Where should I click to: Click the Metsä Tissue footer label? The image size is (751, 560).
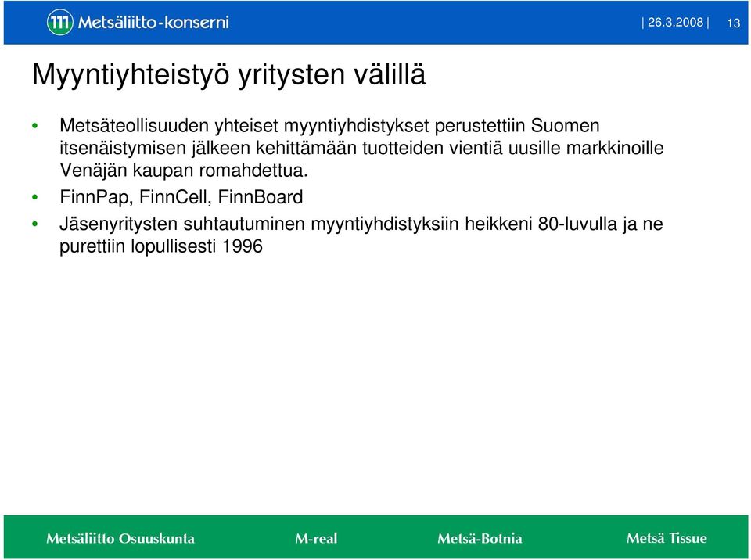(667, 538)
